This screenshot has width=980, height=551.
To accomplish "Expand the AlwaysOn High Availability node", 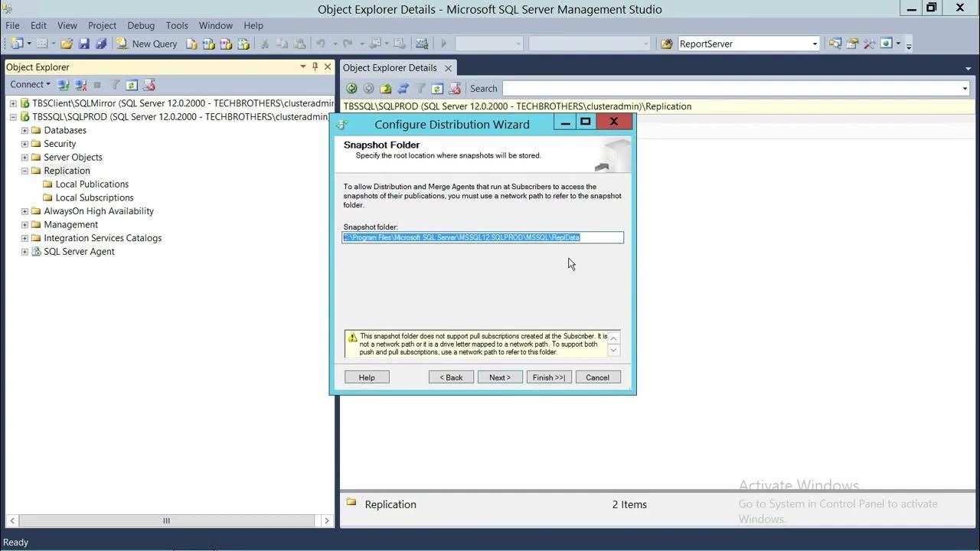I will click(24, 211).
